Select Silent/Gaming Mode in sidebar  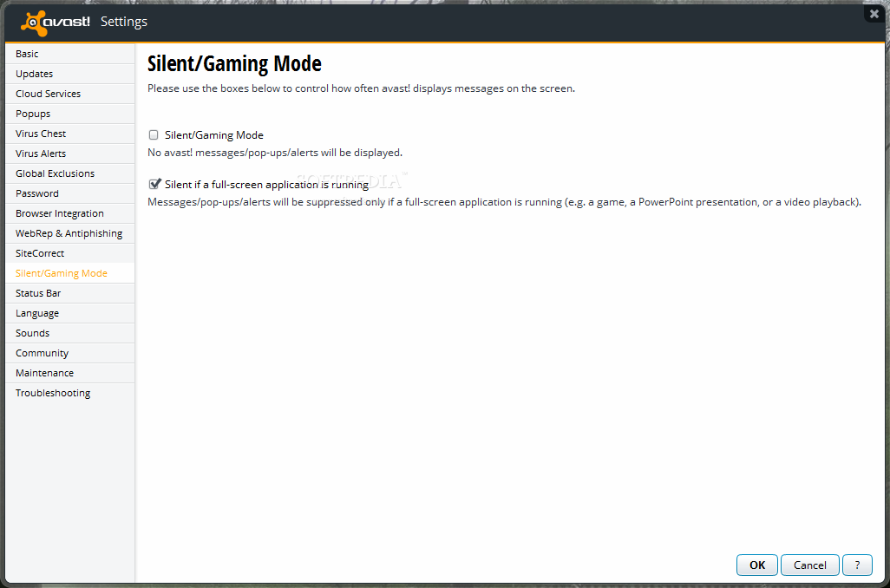pos(69,273)
